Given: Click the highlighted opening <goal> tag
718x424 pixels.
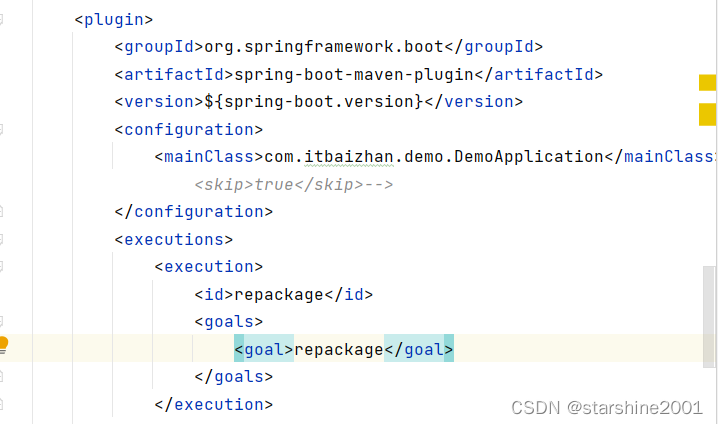Looking at the screenshot, I should [264, 349].
